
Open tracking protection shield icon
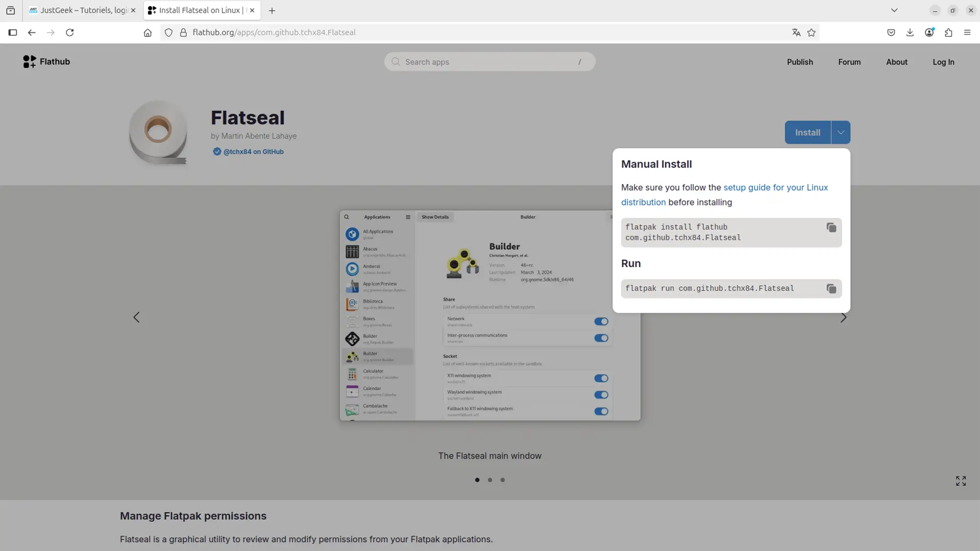[168, 33]
